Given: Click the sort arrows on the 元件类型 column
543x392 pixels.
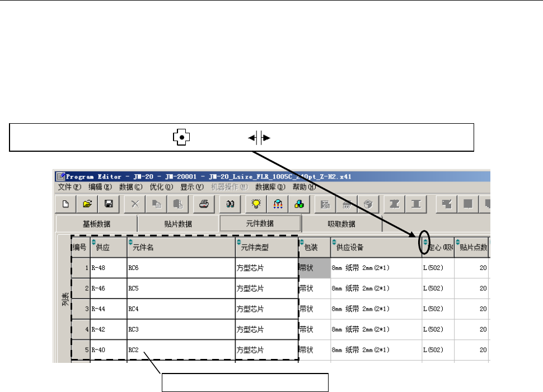Looking at the screenshot, I should [238, 242].
